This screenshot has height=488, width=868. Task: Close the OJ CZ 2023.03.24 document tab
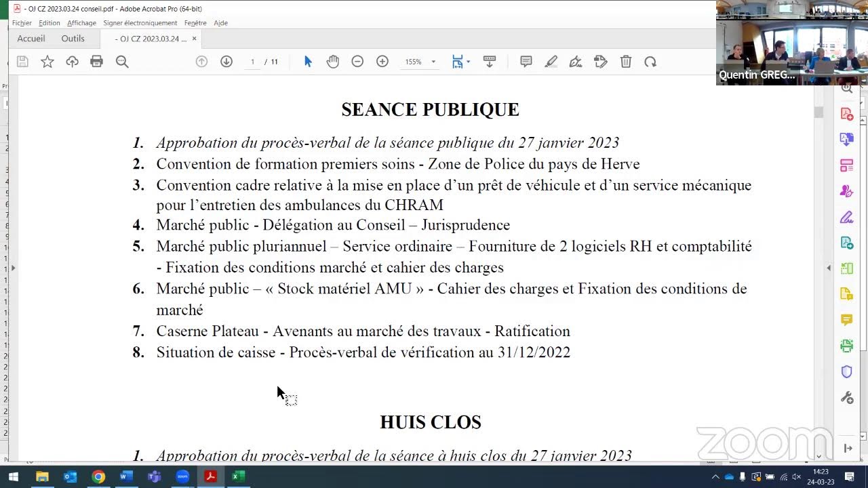pos(194,39)
